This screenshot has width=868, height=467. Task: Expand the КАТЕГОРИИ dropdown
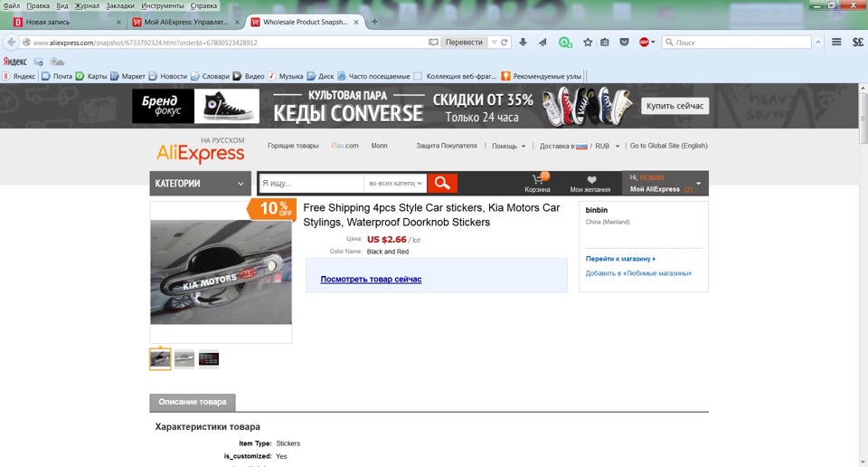200,184
